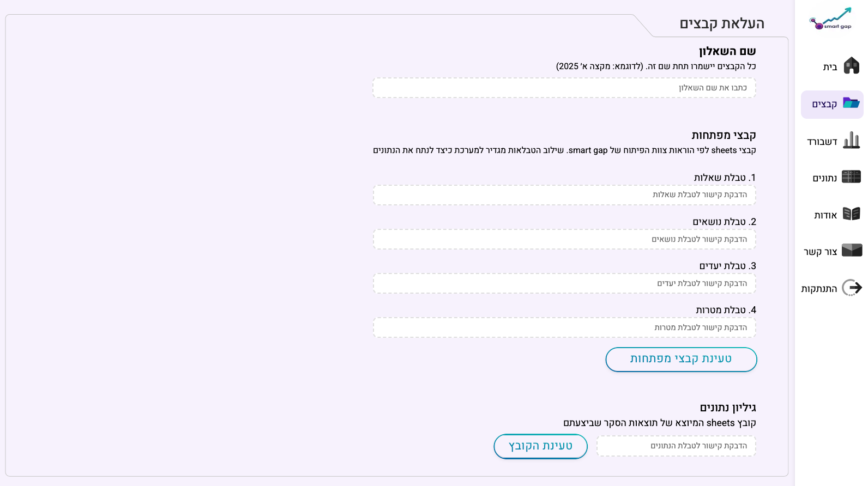The image size is (868, 486).
Task: Open the book icon for אודות
Action: (x=851, y=214)
